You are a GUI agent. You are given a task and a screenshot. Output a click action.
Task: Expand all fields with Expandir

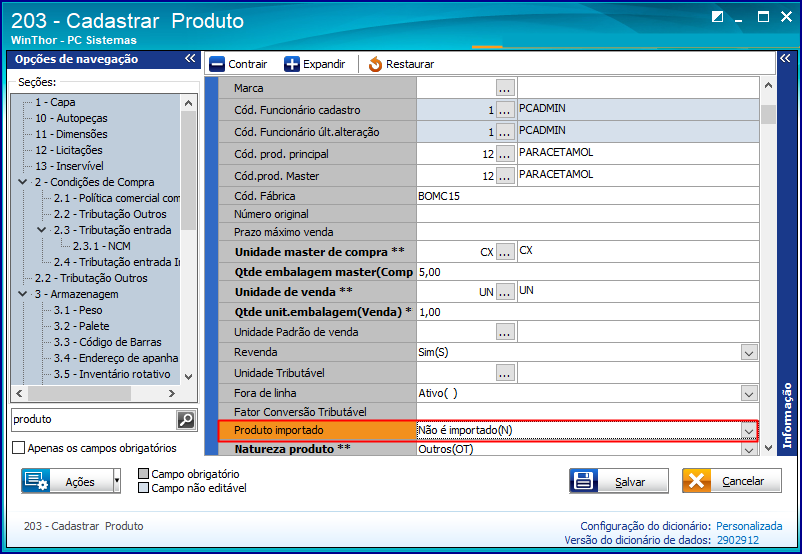(315, 64)
